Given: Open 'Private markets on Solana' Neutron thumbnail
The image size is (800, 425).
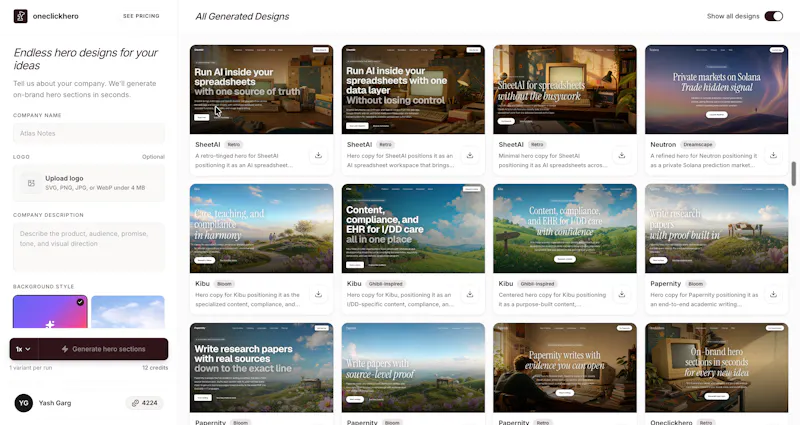Looking at the screenshot, I should coord(716,89).
